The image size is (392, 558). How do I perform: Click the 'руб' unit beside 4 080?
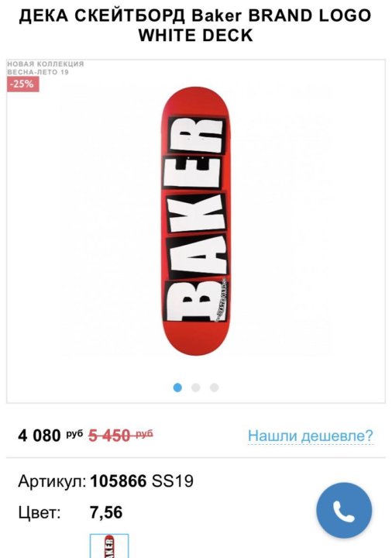[74, 433]
